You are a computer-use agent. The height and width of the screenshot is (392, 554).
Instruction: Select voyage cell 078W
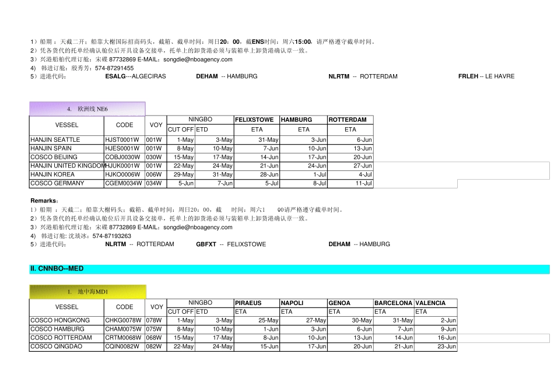[x=156, y=320]
